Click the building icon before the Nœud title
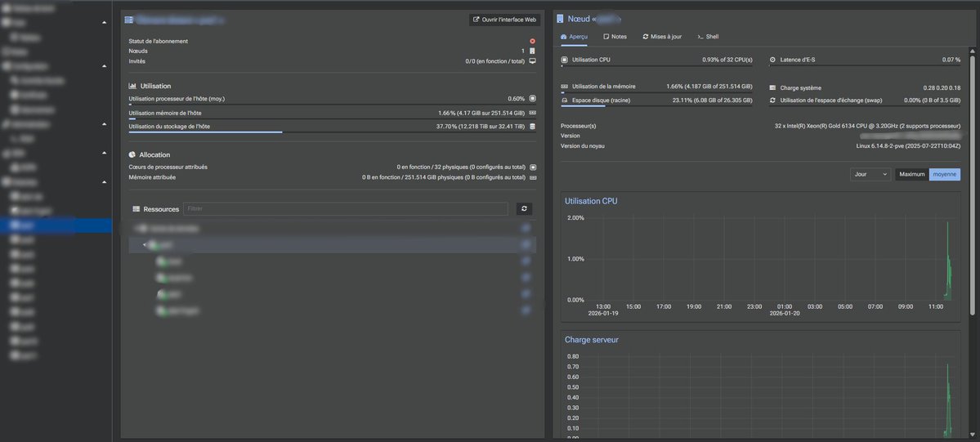This screenshot has width=980, height=442. click(x=560, y=20)
